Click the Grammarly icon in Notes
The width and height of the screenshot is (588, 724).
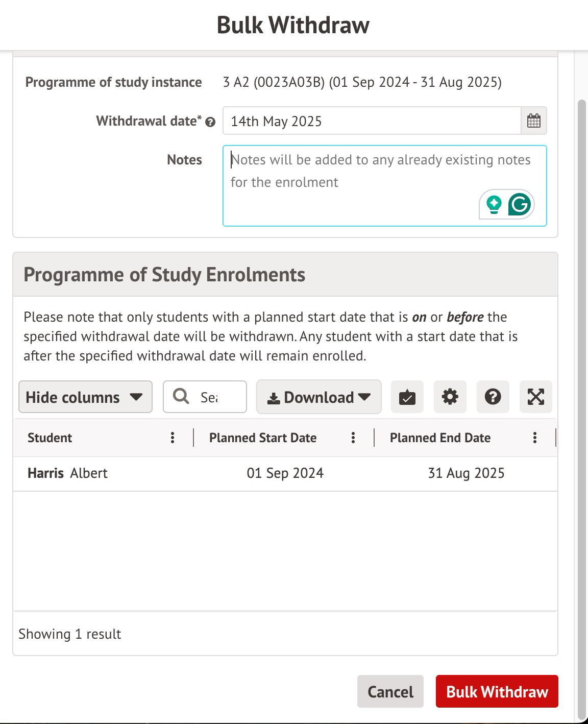tap(520, 204)
